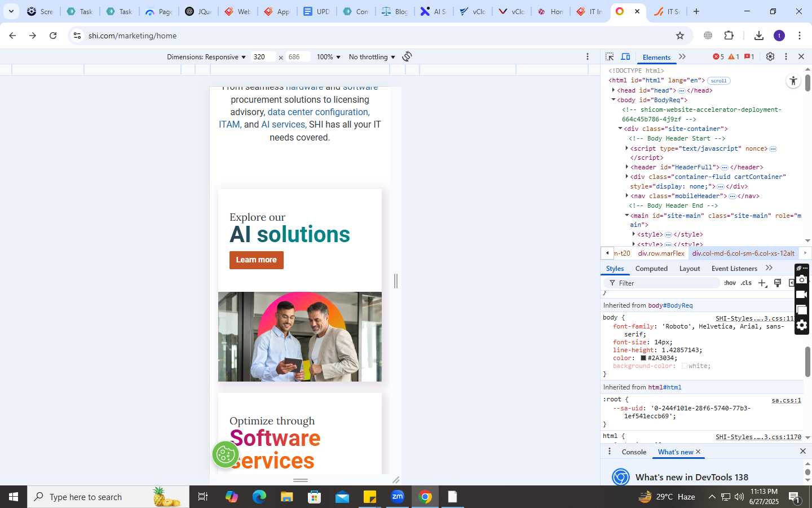Screen dimensions: 812x508
Task: Click the accessibility floating icon
Action: click(793, 81)
